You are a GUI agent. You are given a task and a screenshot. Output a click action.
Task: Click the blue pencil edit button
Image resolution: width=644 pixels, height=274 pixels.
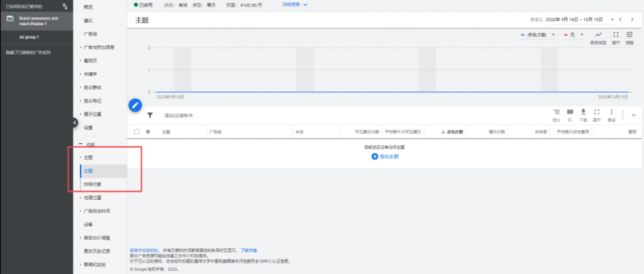point(135,104)
